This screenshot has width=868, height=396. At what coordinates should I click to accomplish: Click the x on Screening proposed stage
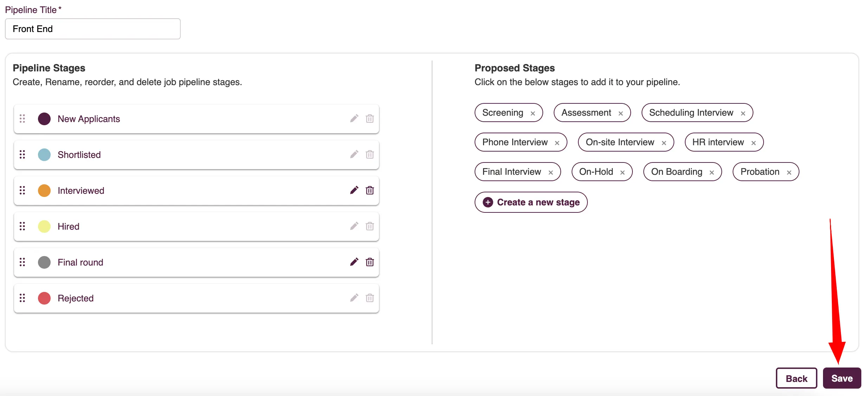click(533, 113)
